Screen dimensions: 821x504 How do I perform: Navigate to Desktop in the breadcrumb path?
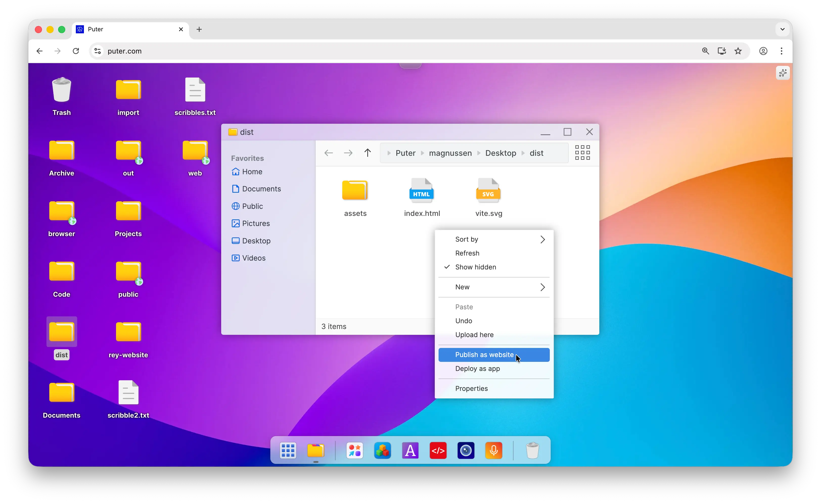pos(500,153)
